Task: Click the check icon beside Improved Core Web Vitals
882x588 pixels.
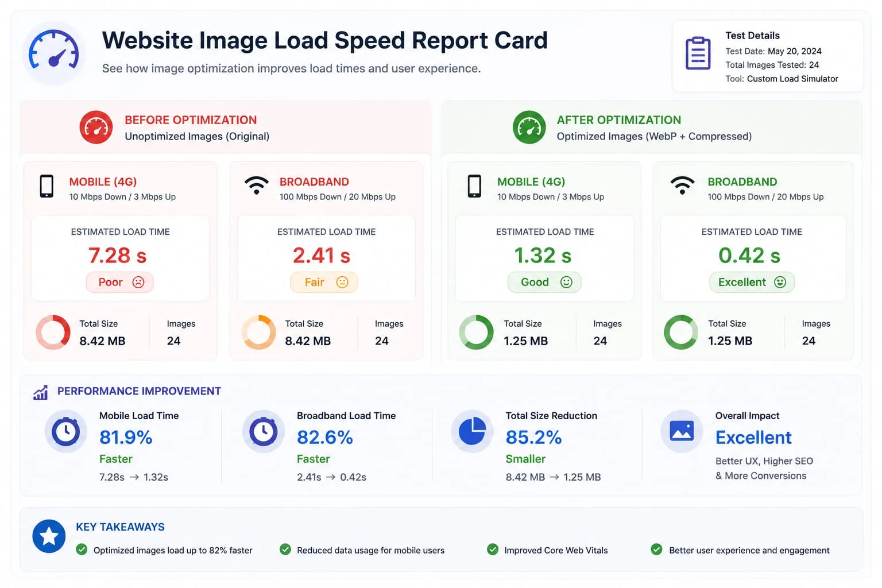Action: (493, 550)
